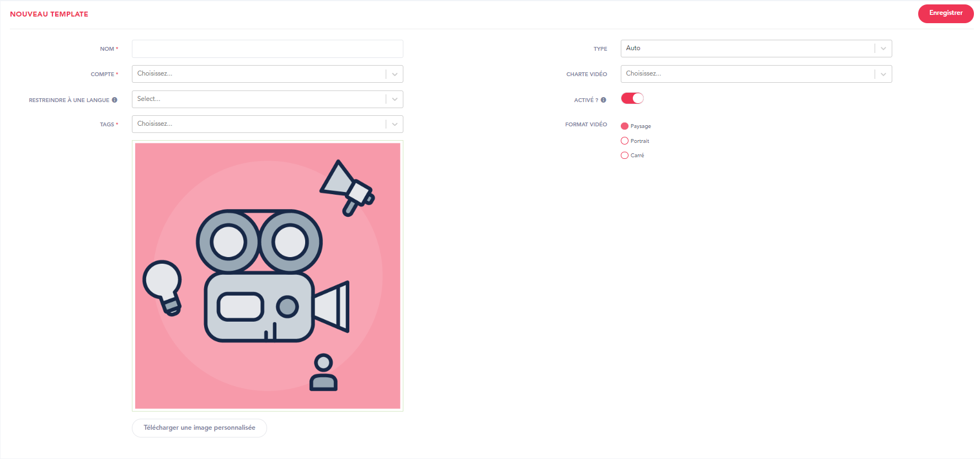
Task: Expand the language Select chevron
Action: click(x=395, y=99)
